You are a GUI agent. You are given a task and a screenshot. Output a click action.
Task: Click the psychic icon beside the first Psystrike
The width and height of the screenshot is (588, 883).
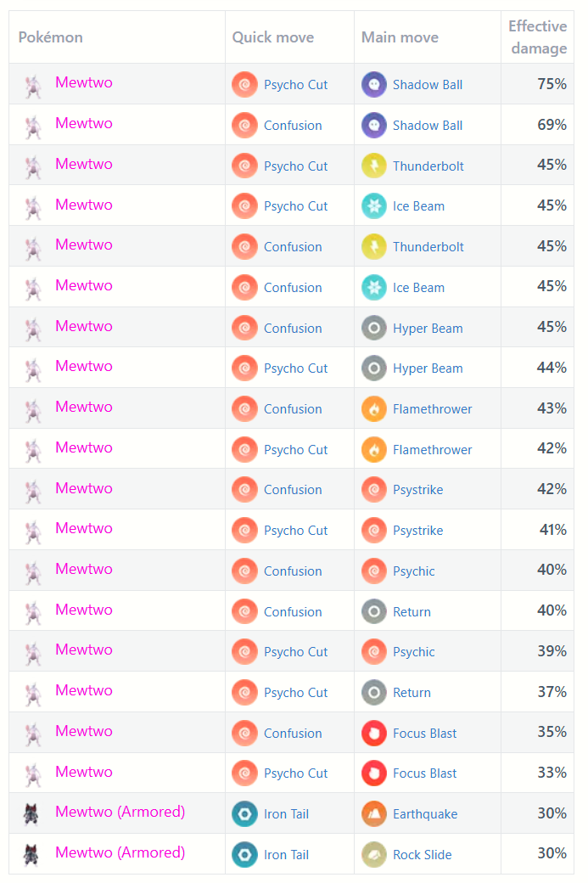[x=374, y=490]
